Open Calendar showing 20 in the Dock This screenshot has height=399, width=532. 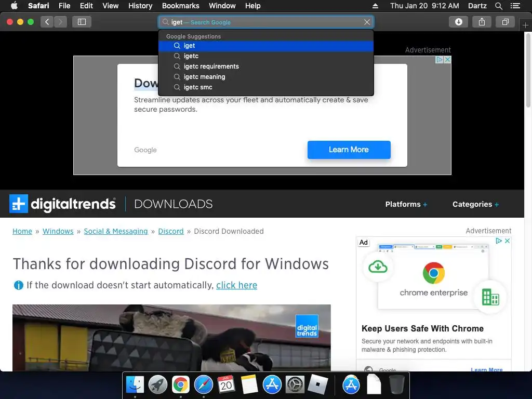(227, 385)
